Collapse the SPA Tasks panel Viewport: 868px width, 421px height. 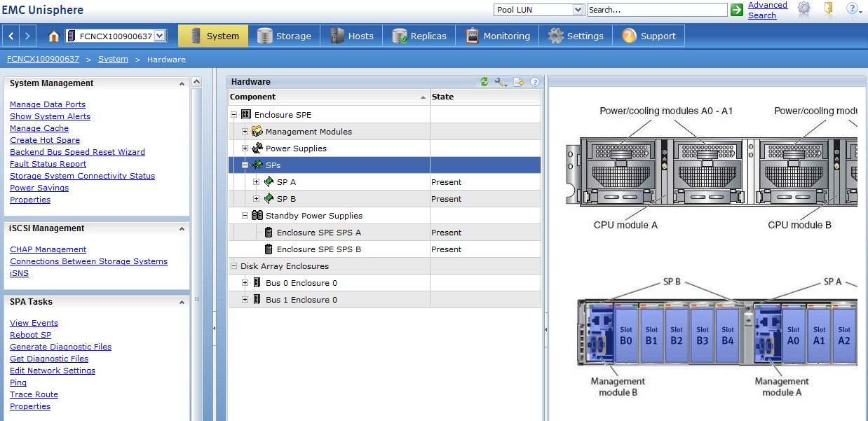tap(182, 302)
